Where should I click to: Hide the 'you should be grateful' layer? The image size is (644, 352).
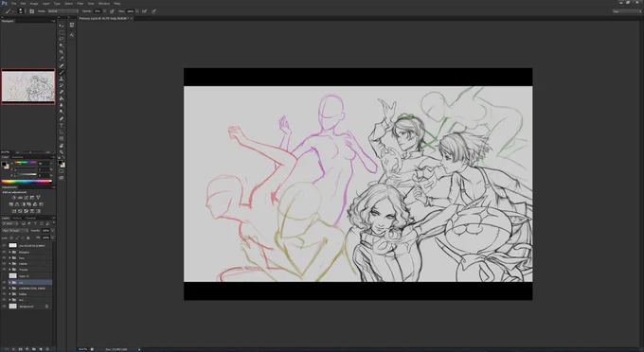click(x=4, y=246)
